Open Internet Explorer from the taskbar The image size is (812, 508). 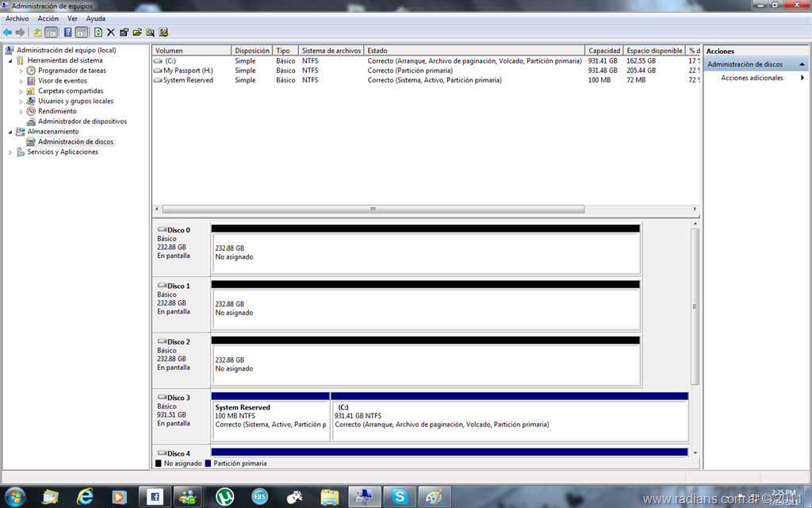[x=85, y=497]
